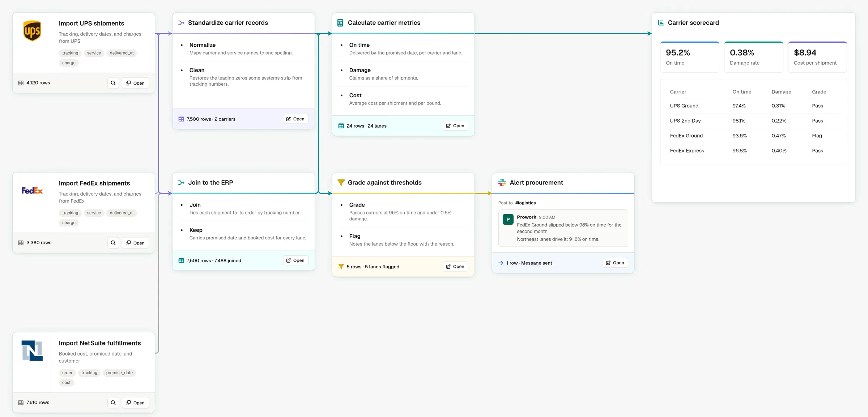Click the UPS logo icon
868x417 pixels.
tap(32, 31)
